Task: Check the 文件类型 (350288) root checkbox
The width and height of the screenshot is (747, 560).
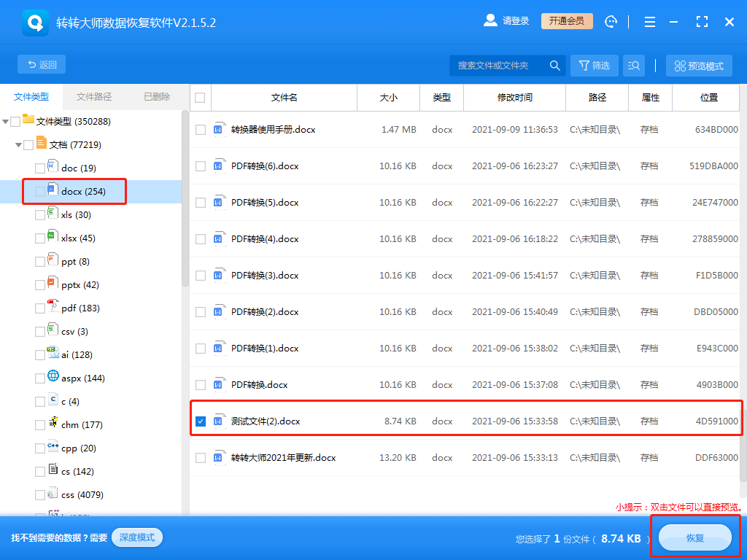Action: pos(15,122)
